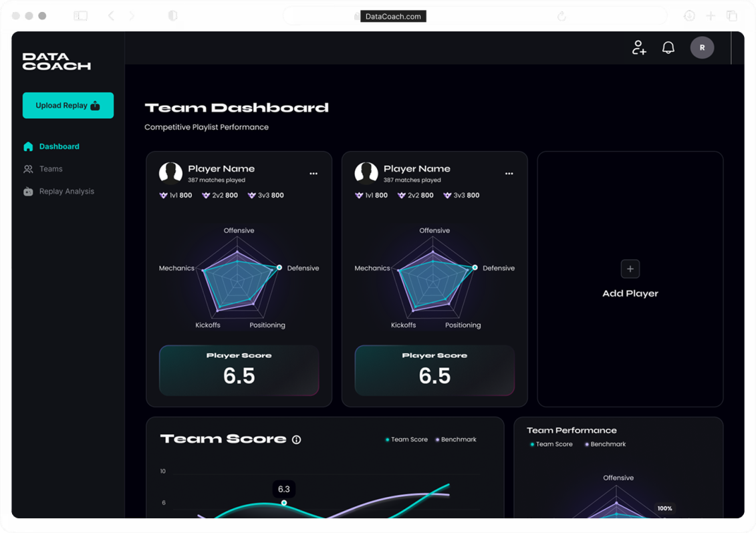The image size is (756, 533).
Task: Click browser downloads icon
Action: pos(689,16)
